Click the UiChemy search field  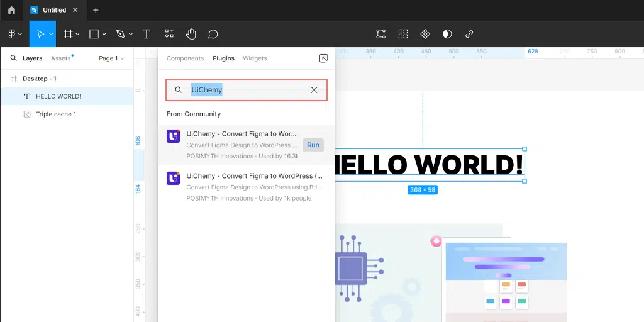click(x=247, y=90)
